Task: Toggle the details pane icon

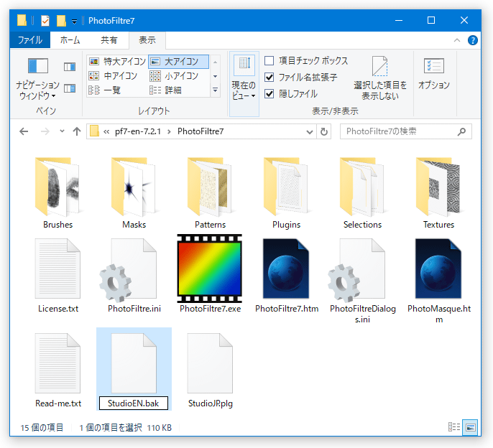Action: pos(70,88)
